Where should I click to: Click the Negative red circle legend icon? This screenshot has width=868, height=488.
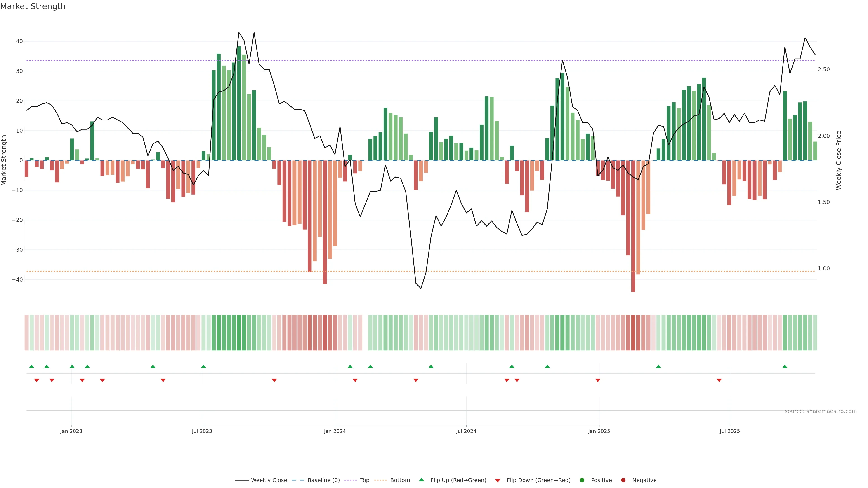(x=623, y=480)
